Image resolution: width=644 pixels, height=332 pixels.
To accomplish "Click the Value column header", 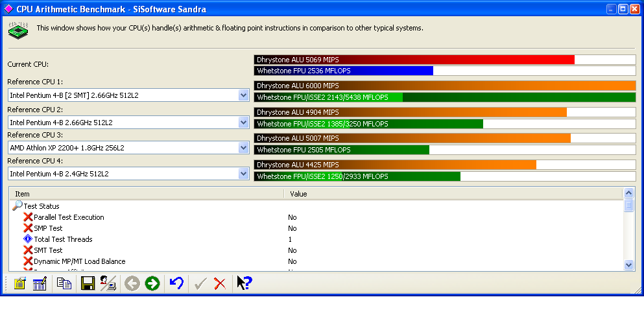I will click(x=453, y=194).
